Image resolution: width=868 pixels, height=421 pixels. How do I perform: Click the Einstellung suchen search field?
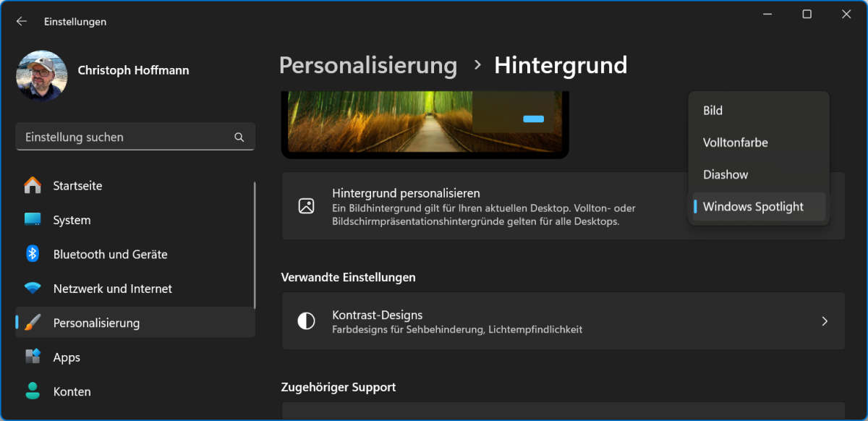(x=127, y=137)
